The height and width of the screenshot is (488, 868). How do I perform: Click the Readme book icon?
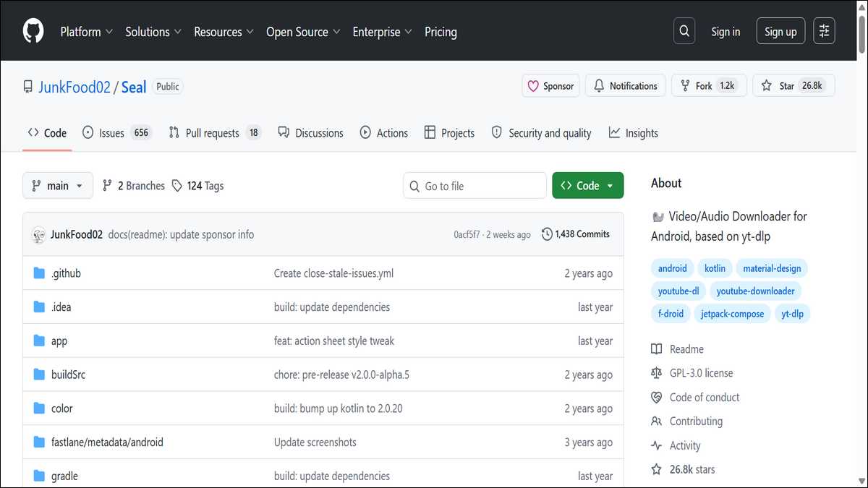pyautogui.click(x=656, y=349)
